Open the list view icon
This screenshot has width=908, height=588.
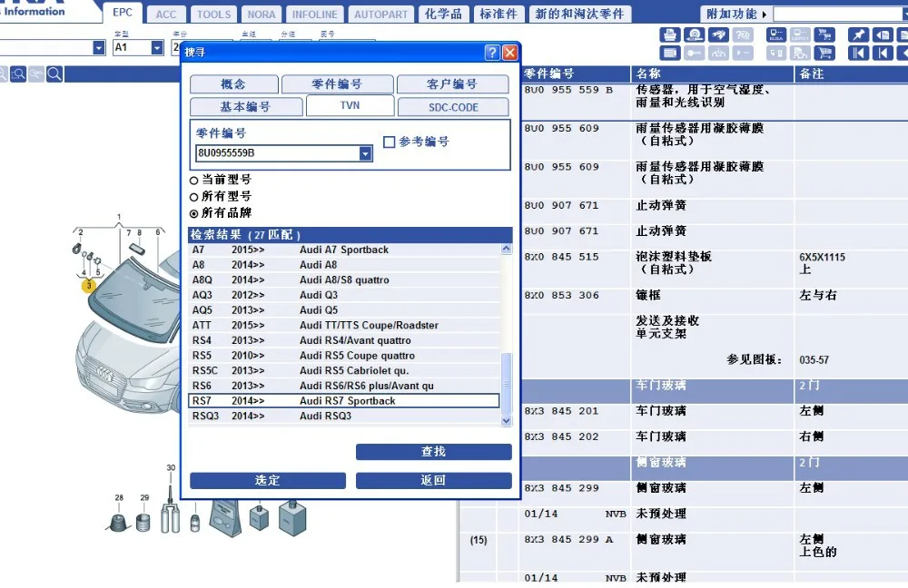pos(670,54)
